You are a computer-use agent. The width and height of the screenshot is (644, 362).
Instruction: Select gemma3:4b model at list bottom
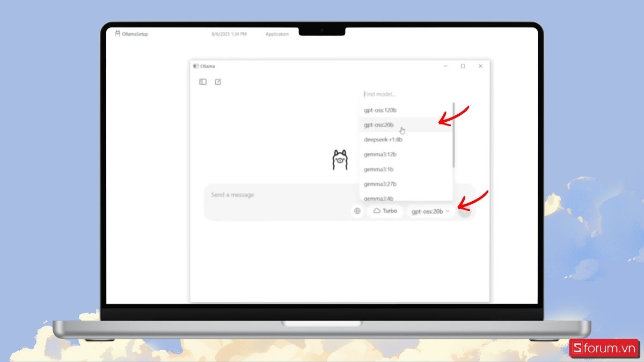pyautogui.click(x=406, y=198)
